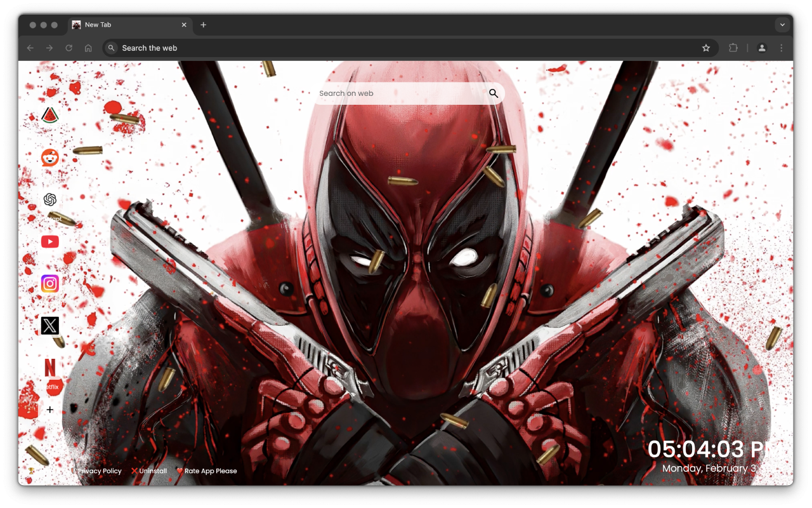812x508 pixels.
Task: Open the Reddit shortcut
Action: click(x=50, y=157)
